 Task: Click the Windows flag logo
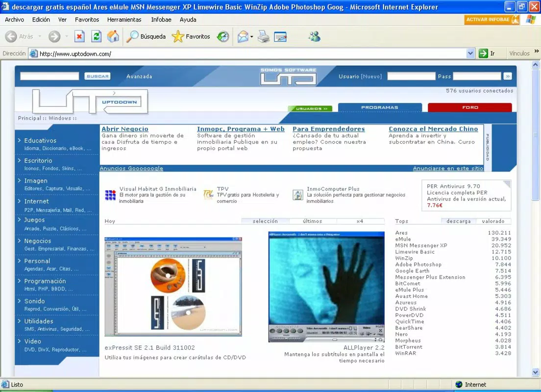tap(531, 19)
